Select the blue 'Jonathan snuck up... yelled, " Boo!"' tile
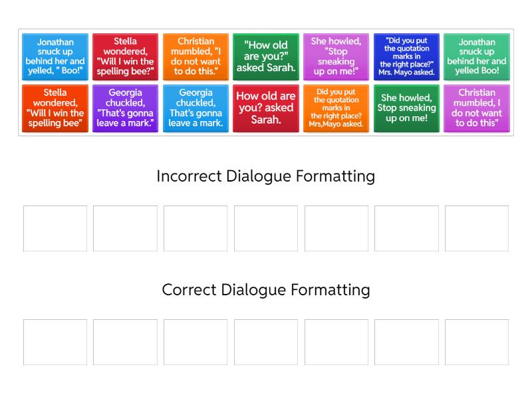The width and height of the screenshot is (532, 399). [x=55, y=57]
